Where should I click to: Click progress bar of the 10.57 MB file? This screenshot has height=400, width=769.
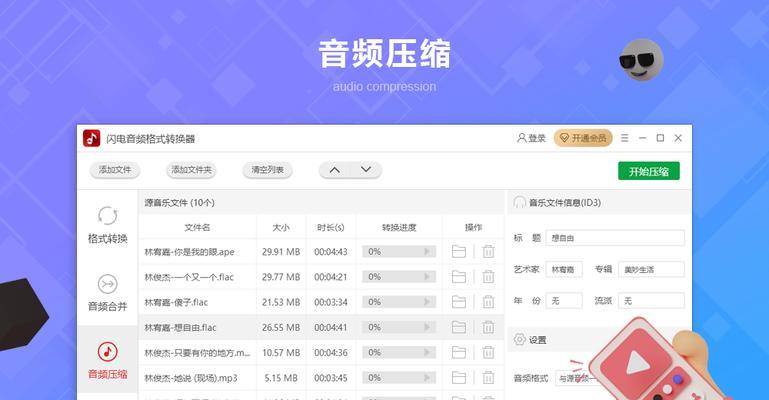pos(399,352)
